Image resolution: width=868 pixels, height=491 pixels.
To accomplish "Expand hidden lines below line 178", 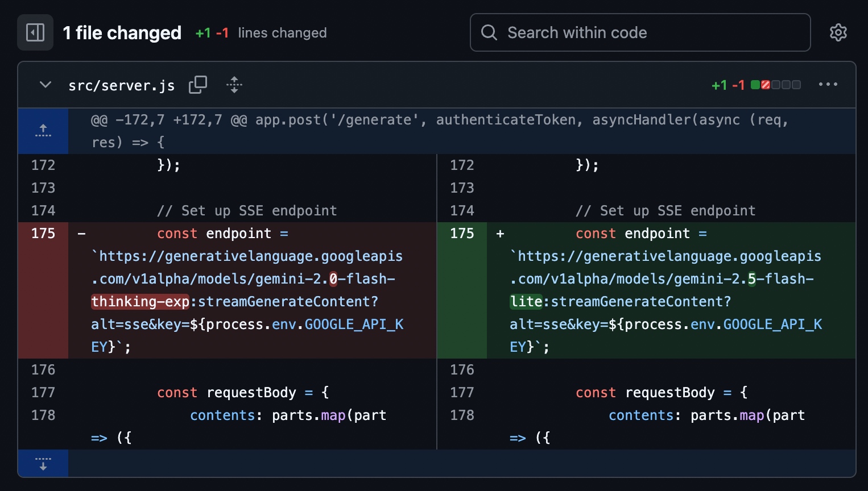I will click(x=43, y=463).
